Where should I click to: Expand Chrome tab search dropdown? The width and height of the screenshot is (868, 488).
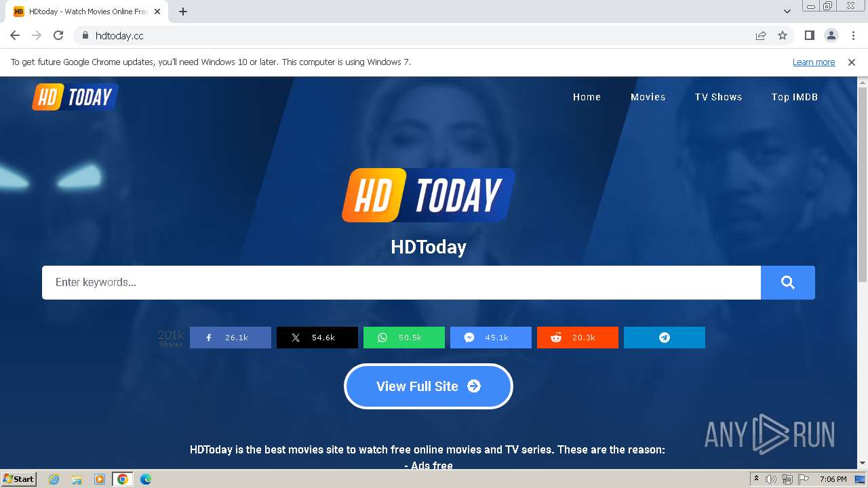[x=787, y=12]
